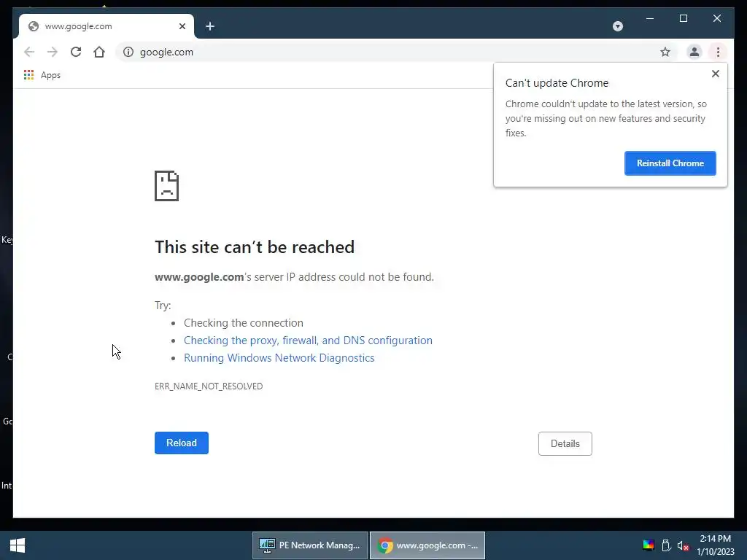
Task: Click the USB device tray icon
Action: click(x=666, y=545)
